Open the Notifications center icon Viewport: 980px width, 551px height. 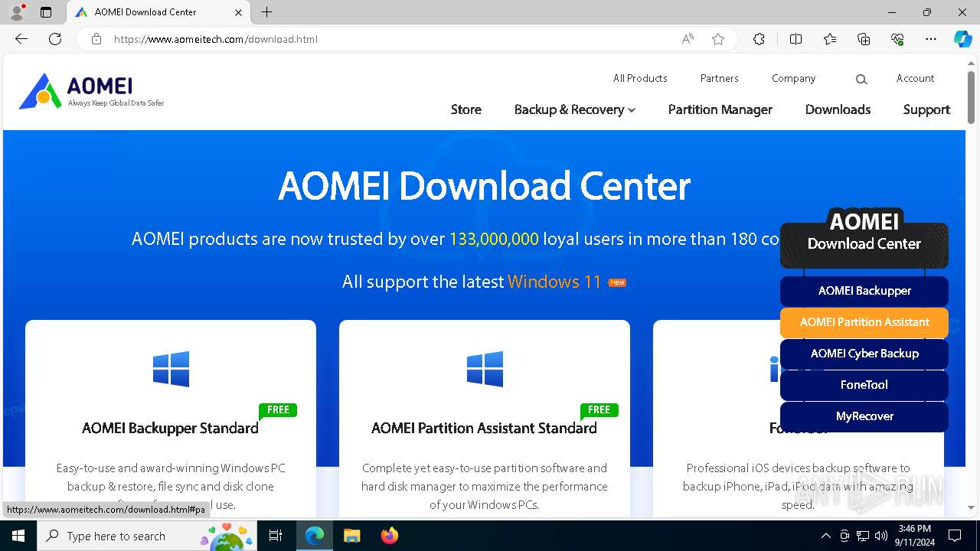point(955,536)
